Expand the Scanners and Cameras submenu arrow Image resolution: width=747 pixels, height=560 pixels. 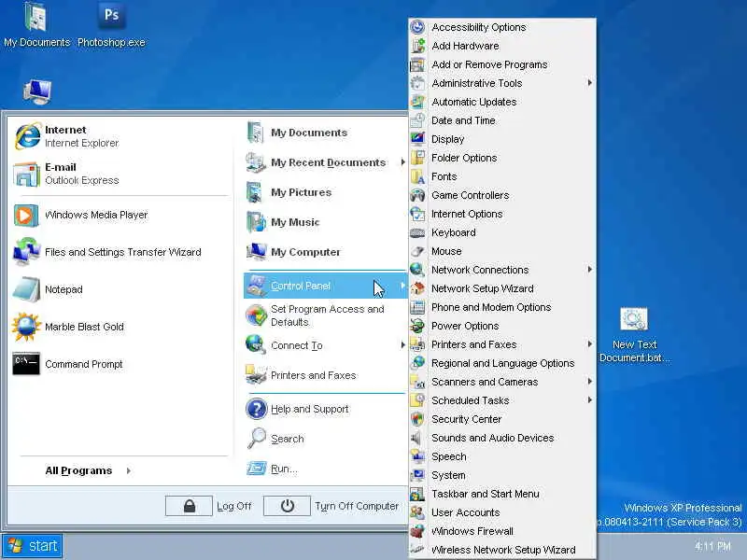[x=590, y=382]
